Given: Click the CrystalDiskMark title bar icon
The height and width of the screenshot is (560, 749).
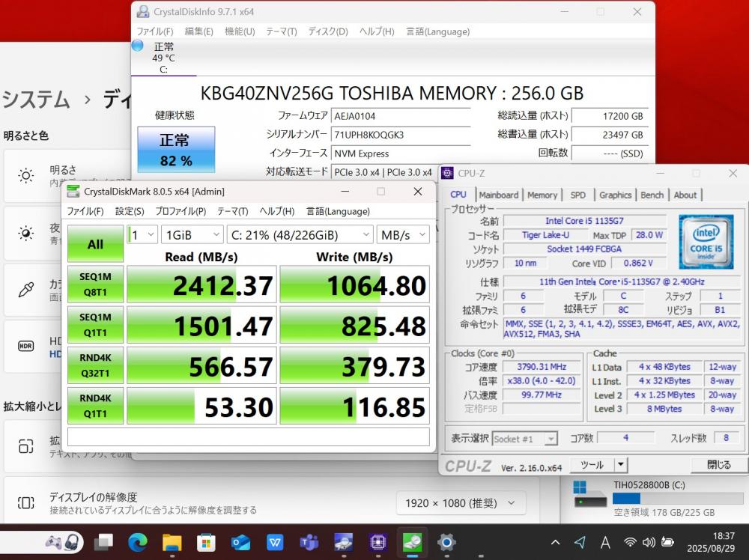Looking at the screenshot, I should pos(73,192).
